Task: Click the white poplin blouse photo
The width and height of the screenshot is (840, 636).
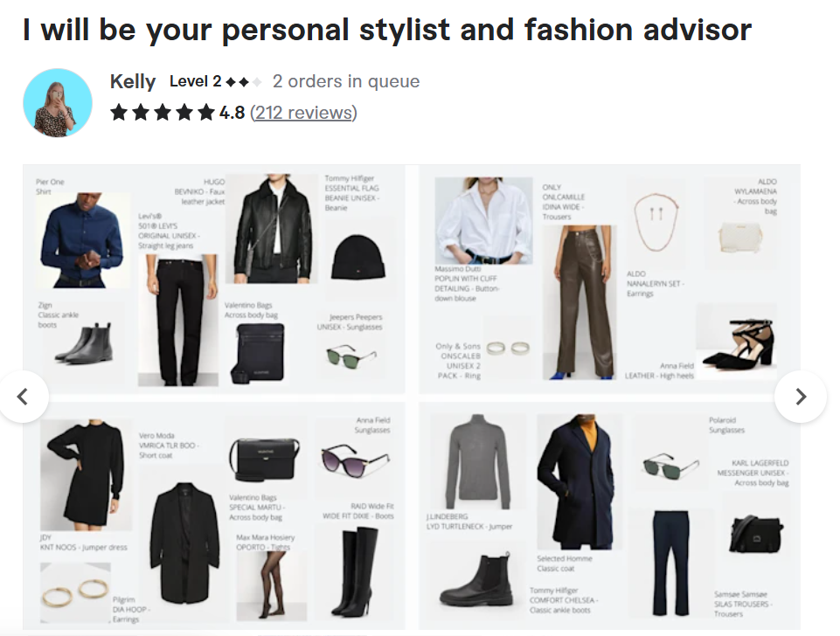Action: [483, 220]
